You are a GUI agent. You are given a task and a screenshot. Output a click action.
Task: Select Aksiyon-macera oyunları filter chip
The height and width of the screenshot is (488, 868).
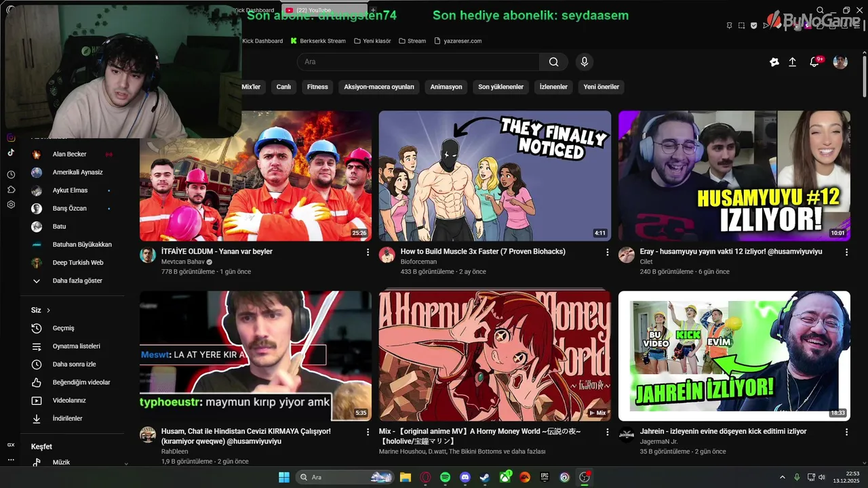tap(379, 87)
